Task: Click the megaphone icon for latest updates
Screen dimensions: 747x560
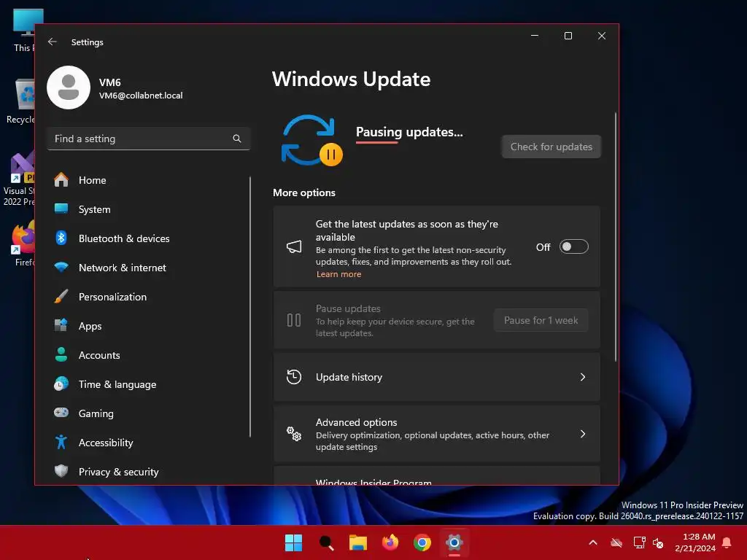Action: (294, 246)
